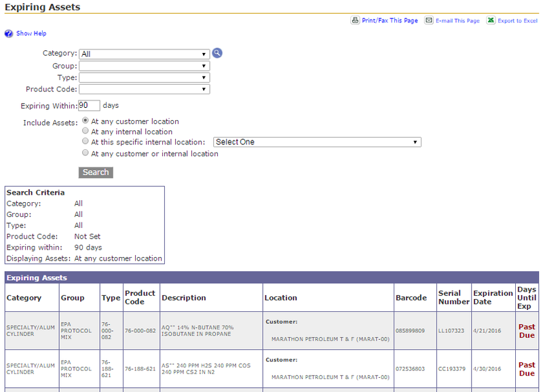Click product code 76-188-621 cell
This screenshot has height=392, width=543.
pos(141,369)
